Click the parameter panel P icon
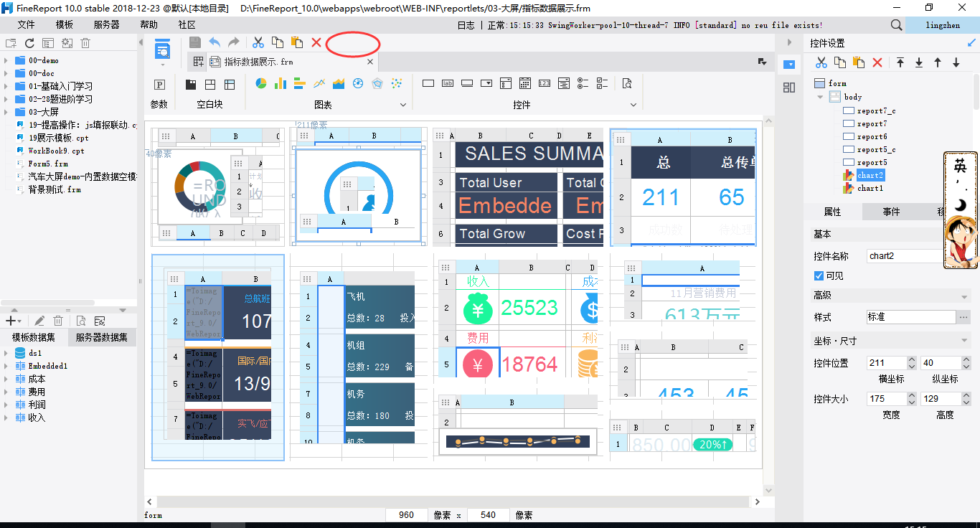 [x=160, y=85]
